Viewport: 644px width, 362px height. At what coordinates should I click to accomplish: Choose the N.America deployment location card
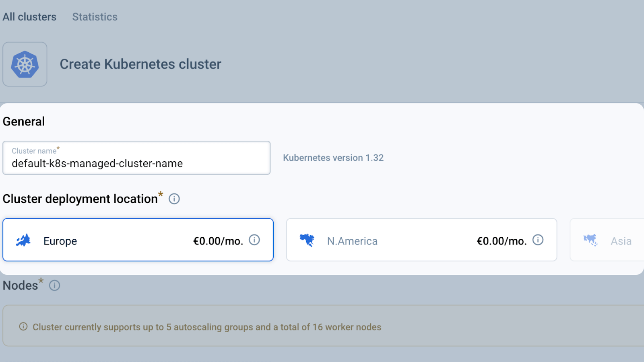pyautogui.click(x=421, y=240)
